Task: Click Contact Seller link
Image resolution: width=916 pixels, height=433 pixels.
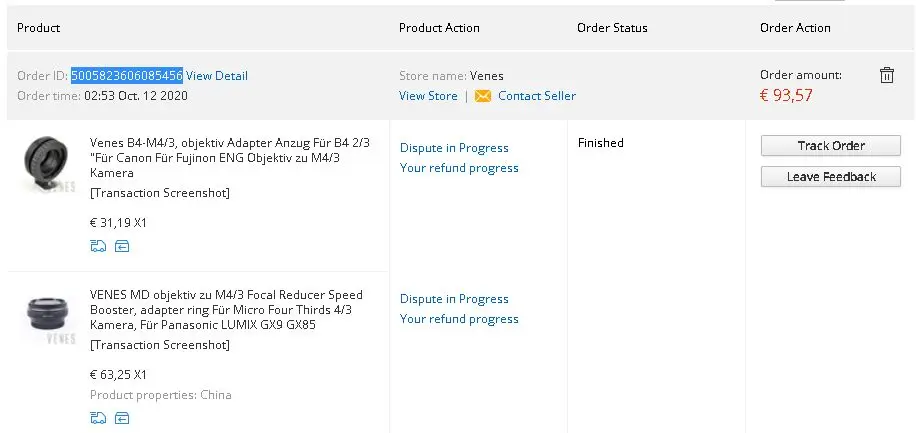Action: click(x=537, y=96)
